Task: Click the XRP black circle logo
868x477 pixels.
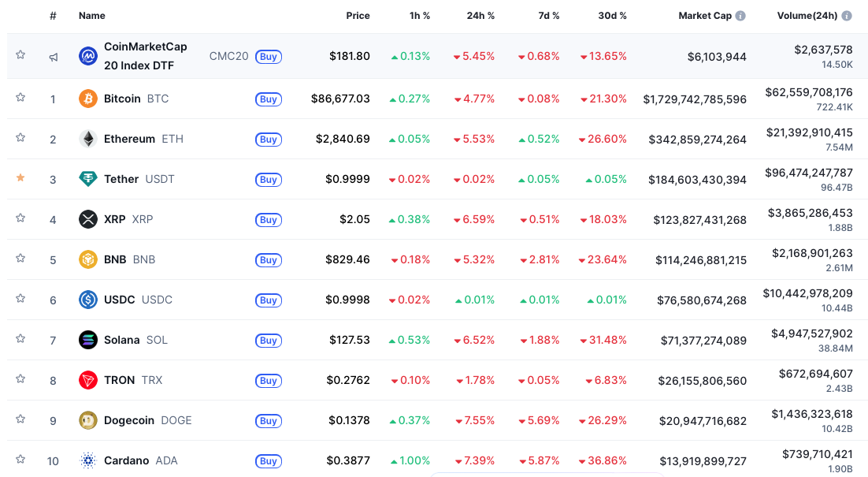Action: pyautogui.click(x=87, y=219)
